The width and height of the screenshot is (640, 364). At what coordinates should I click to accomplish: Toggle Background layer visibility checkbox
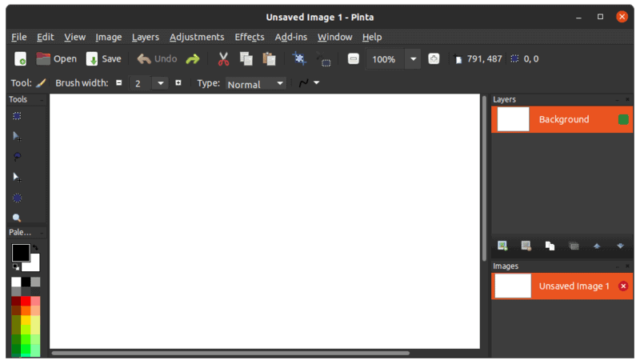tap(623, 119)
